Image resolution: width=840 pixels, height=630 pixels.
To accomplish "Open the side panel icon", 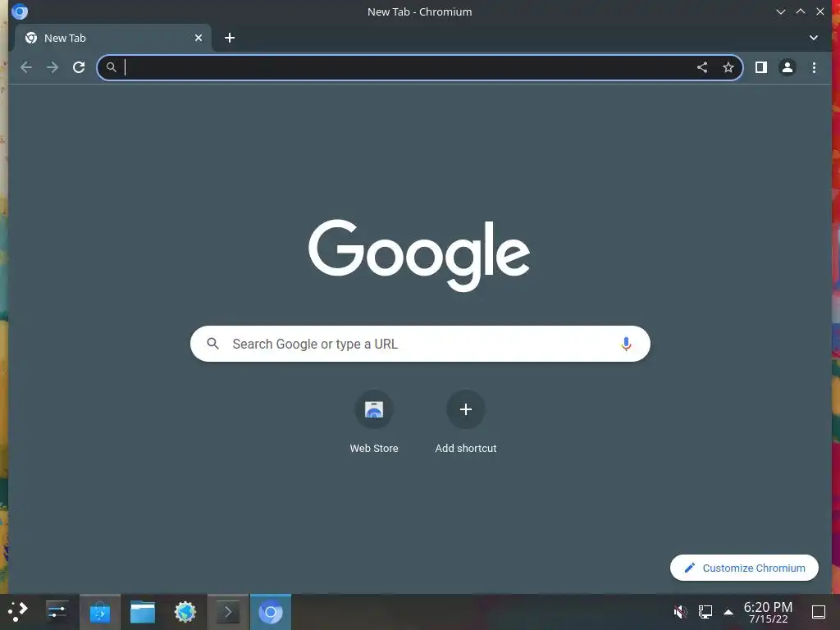I will pos(760,67).
